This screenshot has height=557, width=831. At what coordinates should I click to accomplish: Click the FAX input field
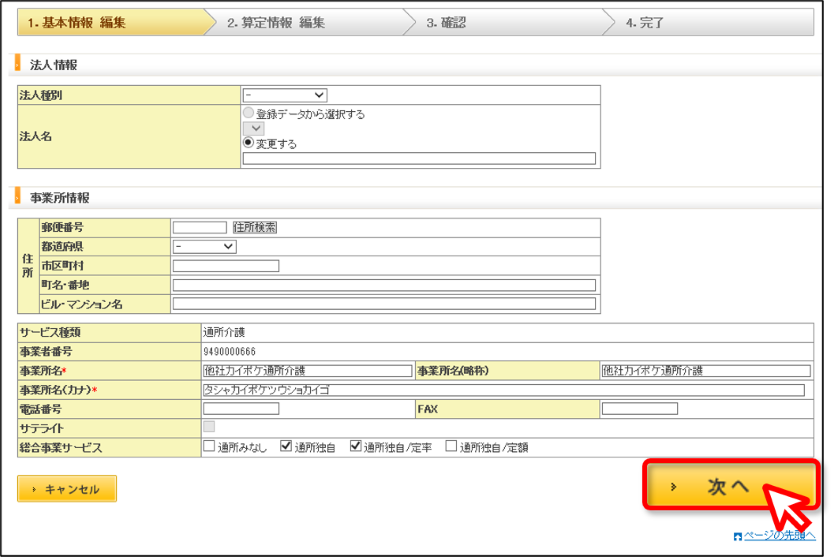tap(640, 409)
